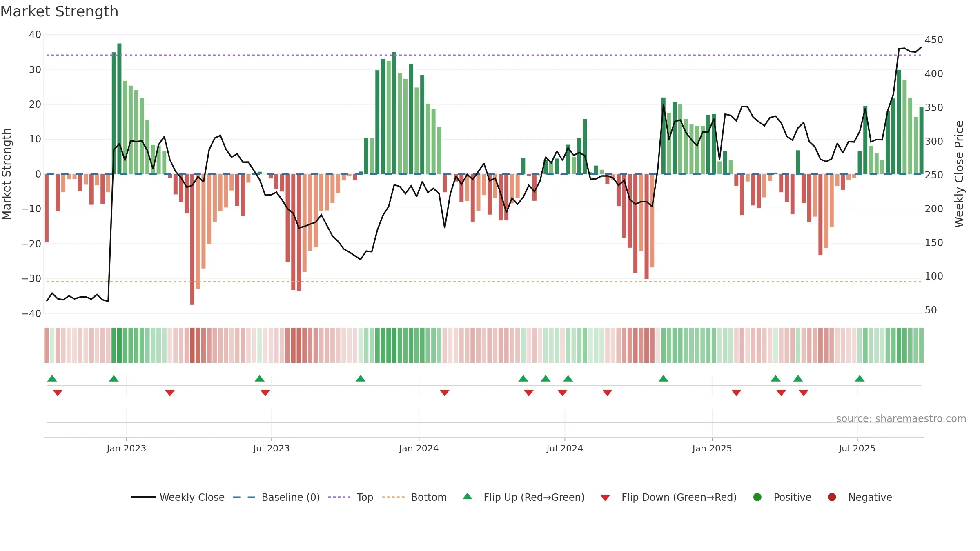Toggle the 'Negative' legend label
The image size is (980, 551).
click(870, 497)
